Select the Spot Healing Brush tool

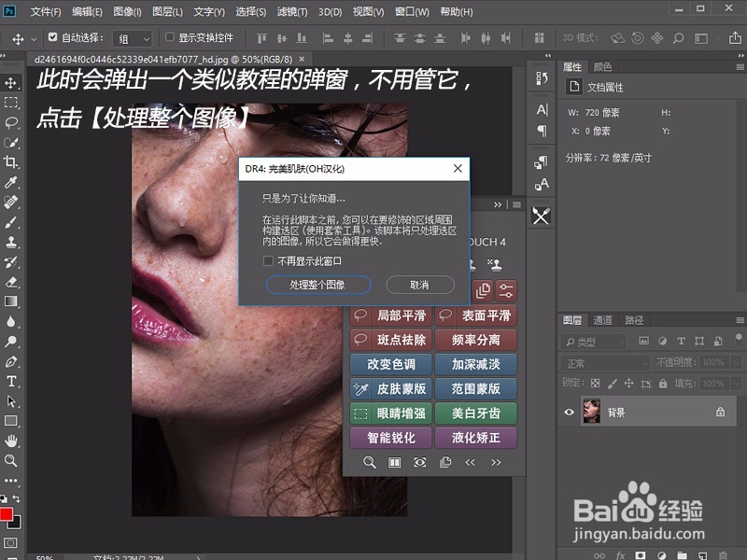[10, 202]
